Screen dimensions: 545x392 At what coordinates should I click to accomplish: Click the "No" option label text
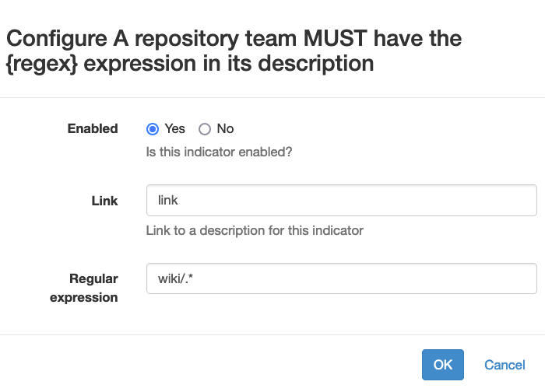tap(225, 129)
